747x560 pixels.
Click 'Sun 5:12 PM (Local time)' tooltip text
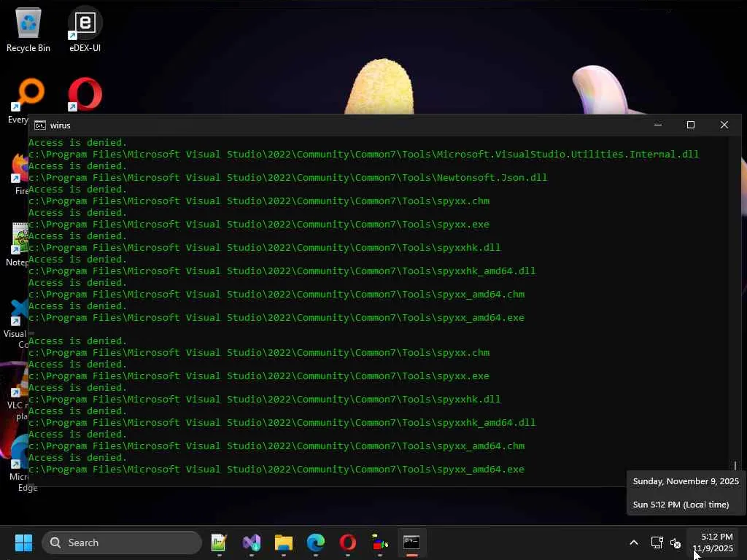681,505
